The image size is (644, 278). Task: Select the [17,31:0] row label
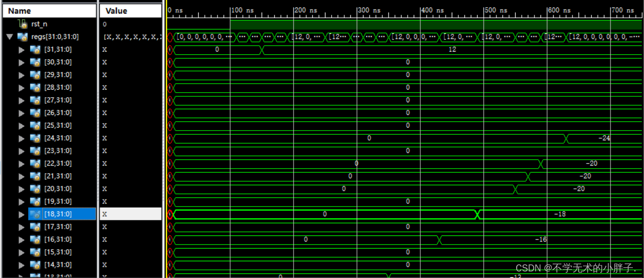(x=58, y=226)
